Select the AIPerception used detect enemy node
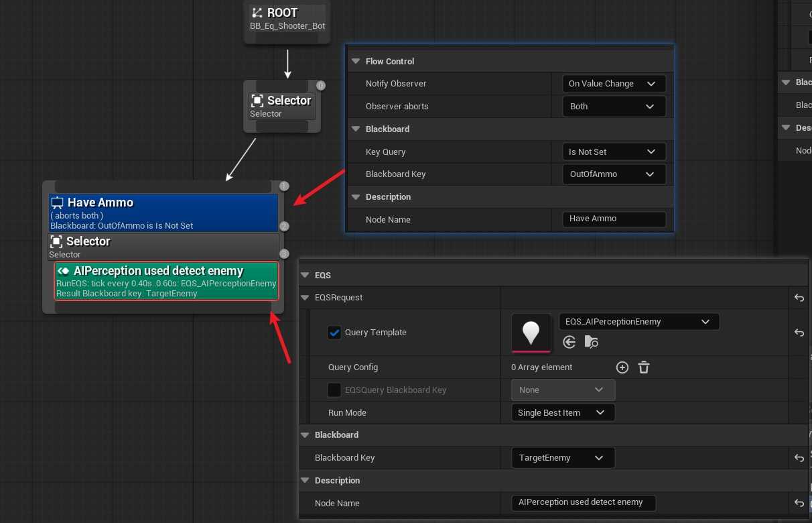Screen dimensions: 812x523 click(165, 281)
